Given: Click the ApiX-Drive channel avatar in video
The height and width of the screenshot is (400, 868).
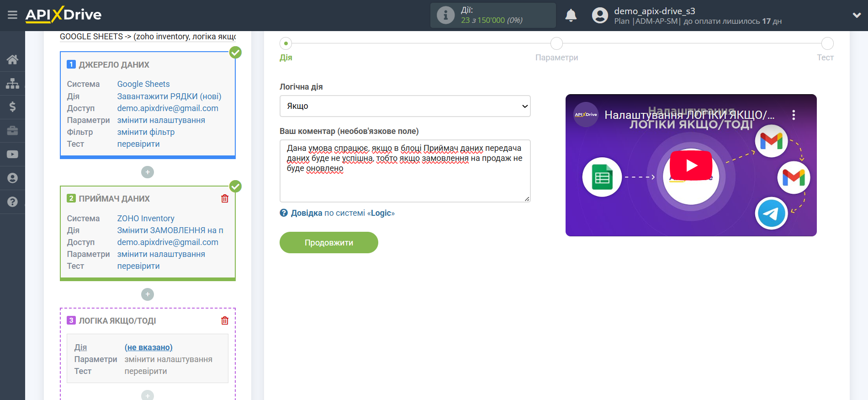Looking at the screenshot, I should 586,115.
